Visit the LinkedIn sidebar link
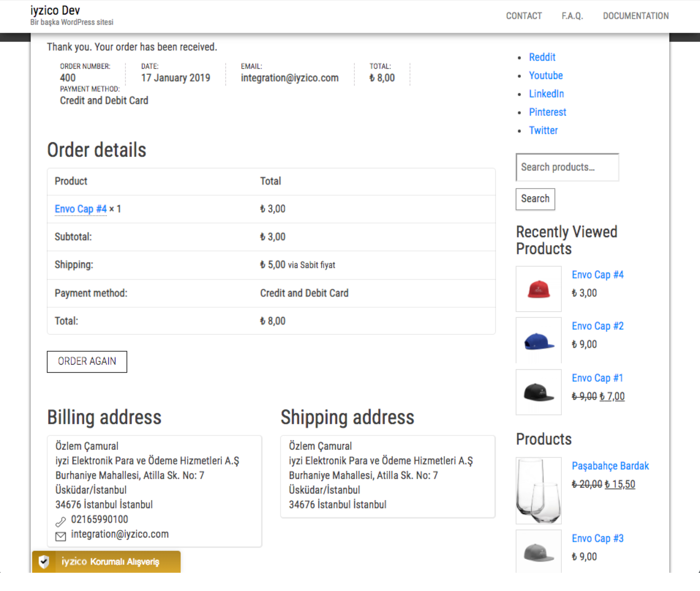Viewport: 700px width, 591px height. tap(546, 94)
